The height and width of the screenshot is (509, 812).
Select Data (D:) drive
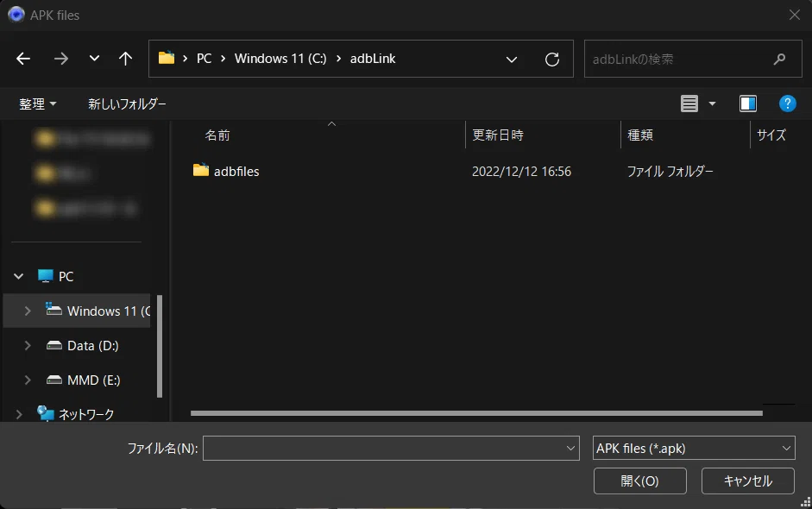(92, 345)
